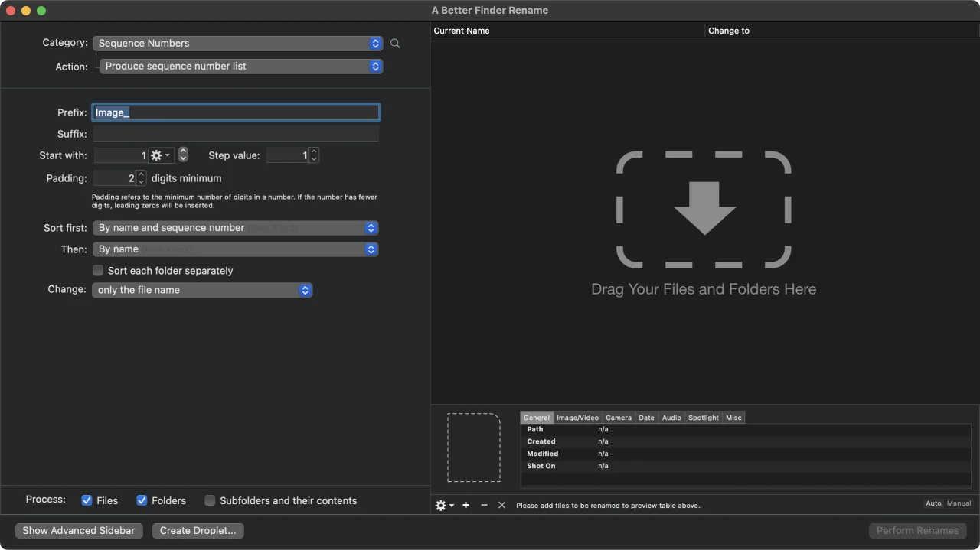The width and height of the screenshot is (980, 550).
Task: Switch to the Camera tab
Action: pyautogui.click(x=619, y=418)
